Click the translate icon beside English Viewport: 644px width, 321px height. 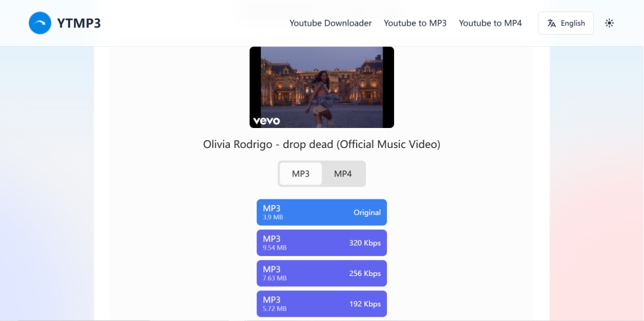click(x=551, y=23)
